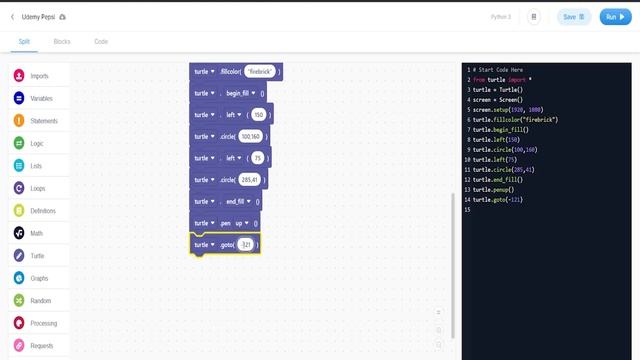Open the Loops category icon

pos(19,188)
